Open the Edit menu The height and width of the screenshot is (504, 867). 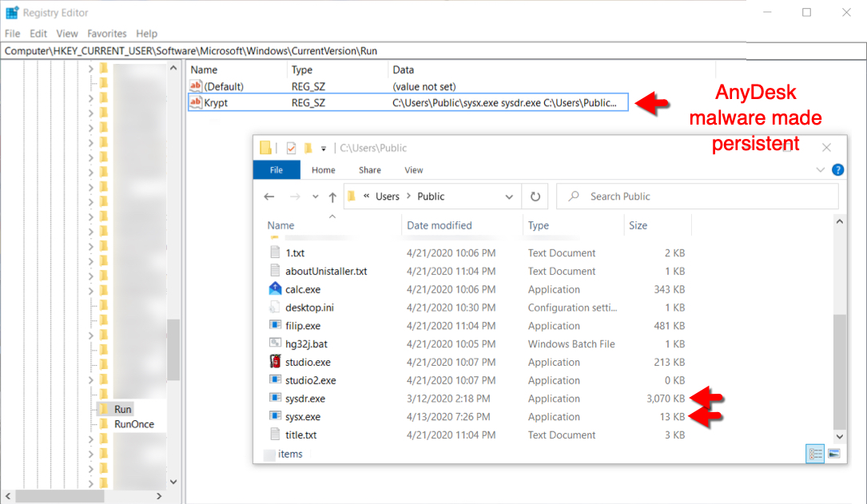(38, 34)
